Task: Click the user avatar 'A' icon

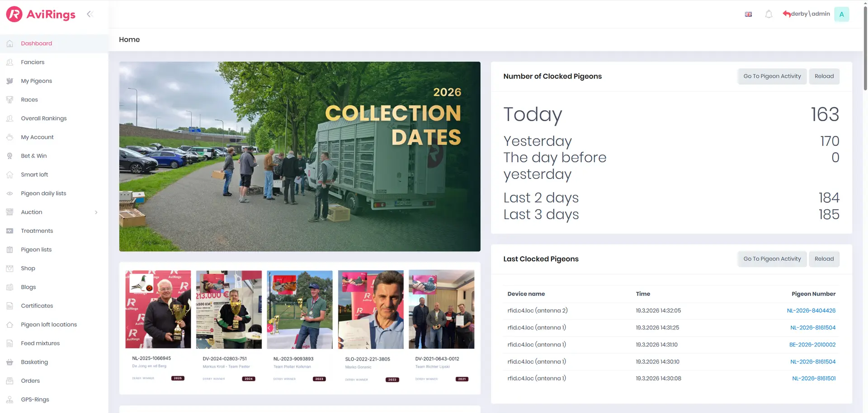Action: (x=841, y=14)
